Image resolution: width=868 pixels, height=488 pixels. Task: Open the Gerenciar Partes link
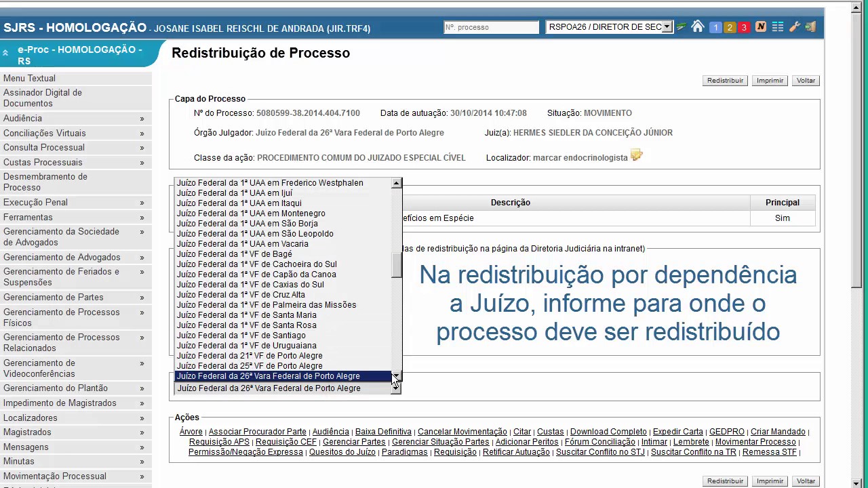pos(354,442)
